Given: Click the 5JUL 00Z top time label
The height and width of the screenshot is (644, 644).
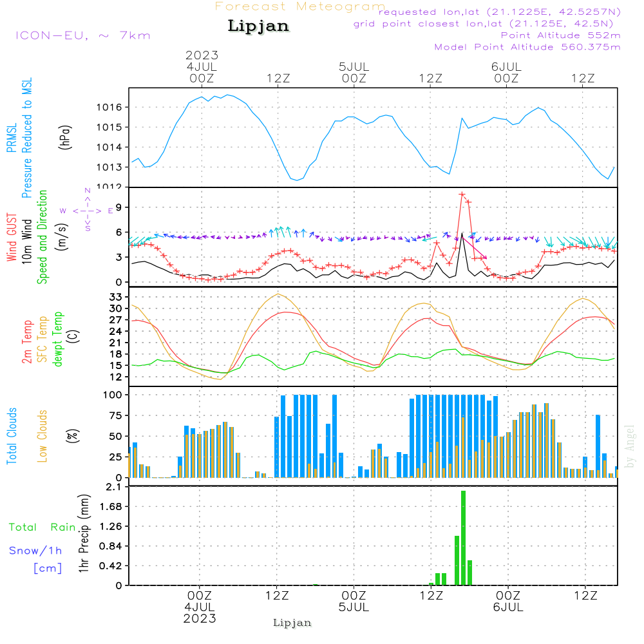Looking at the screenshot, I should pos(354,72).
